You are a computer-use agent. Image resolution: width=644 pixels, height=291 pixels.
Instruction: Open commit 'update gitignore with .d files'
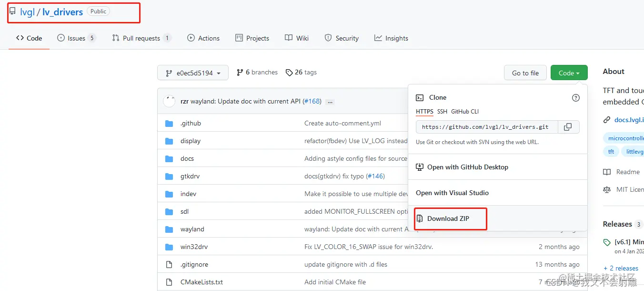346,264
